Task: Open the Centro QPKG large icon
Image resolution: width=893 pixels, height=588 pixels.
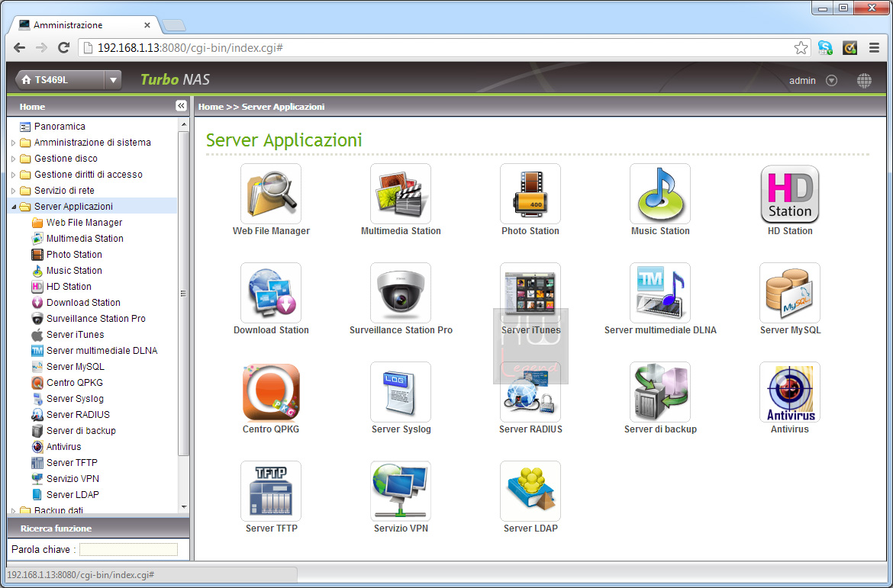Action: (x=271, y=392)
